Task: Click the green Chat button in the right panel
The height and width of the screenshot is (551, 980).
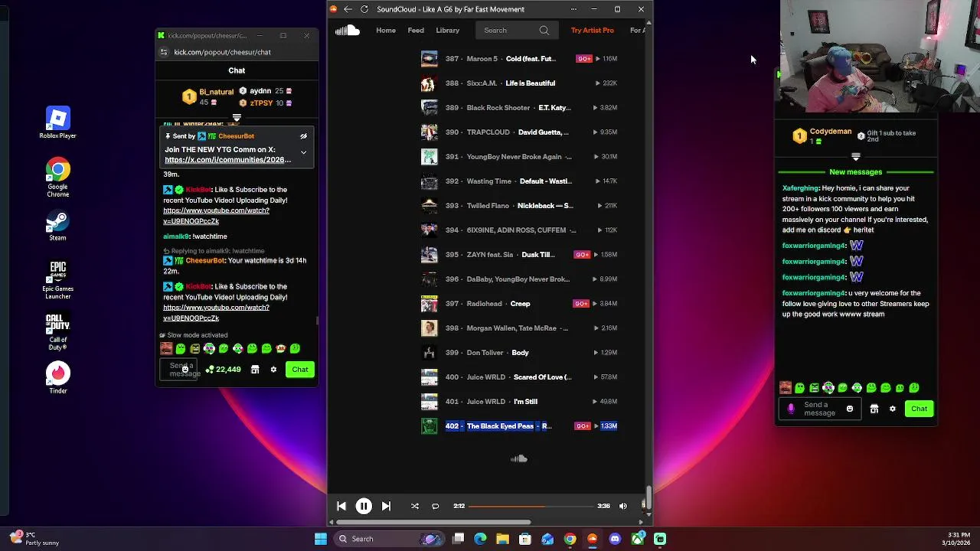Action: pyautogui.click(x=920, y=409)
